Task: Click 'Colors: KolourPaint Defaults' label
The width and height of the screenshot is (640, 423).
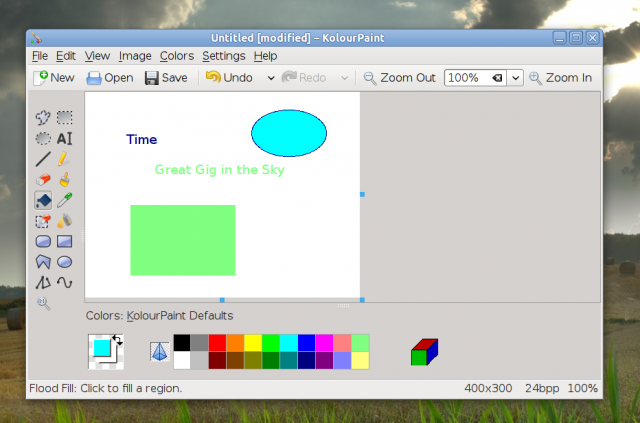Action: (x=160, y=316)
